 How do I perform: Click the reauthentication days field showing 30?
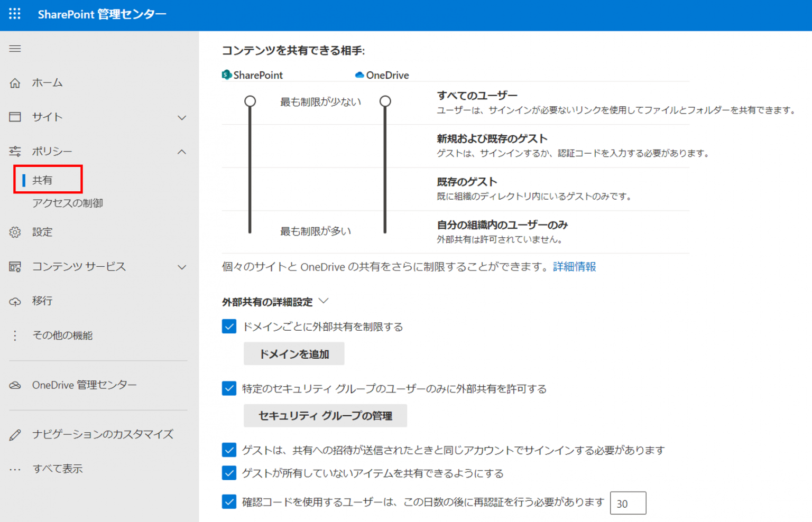628,503
